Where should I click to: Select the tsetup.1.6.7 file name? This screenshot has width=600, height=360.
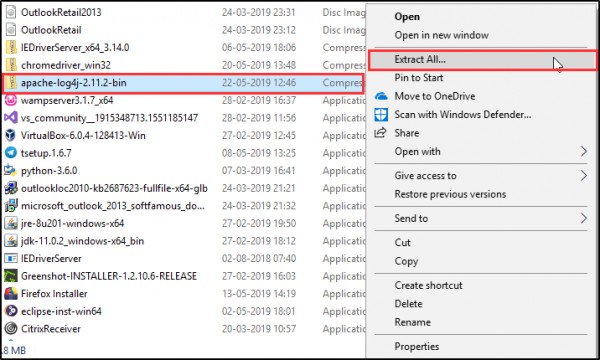[46, 153]
